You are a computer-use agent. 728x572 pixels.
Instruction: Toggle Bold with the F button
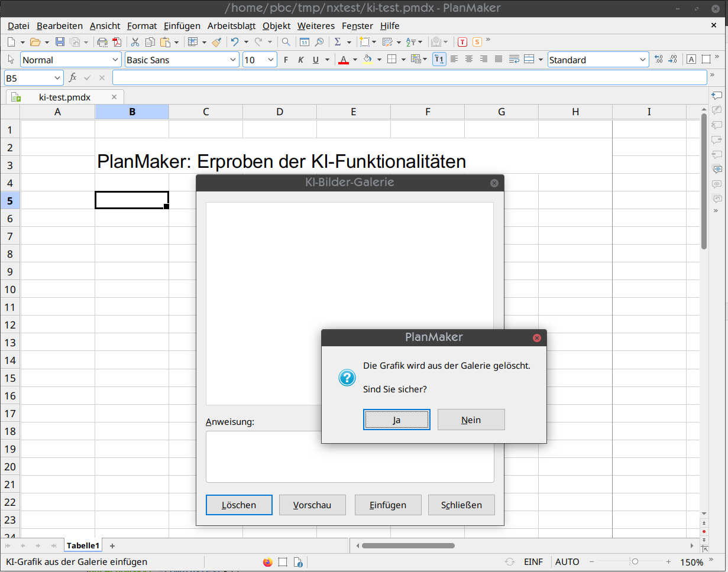coord(286,60)
